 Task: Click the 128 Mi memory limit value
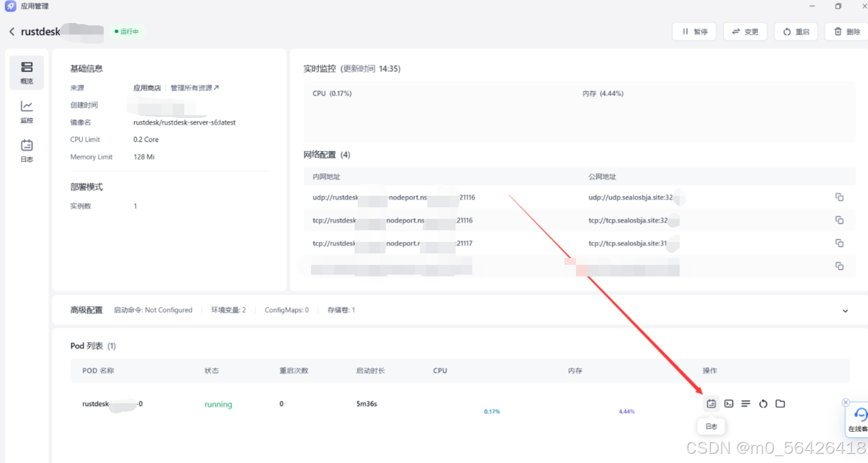click(143, 157)
